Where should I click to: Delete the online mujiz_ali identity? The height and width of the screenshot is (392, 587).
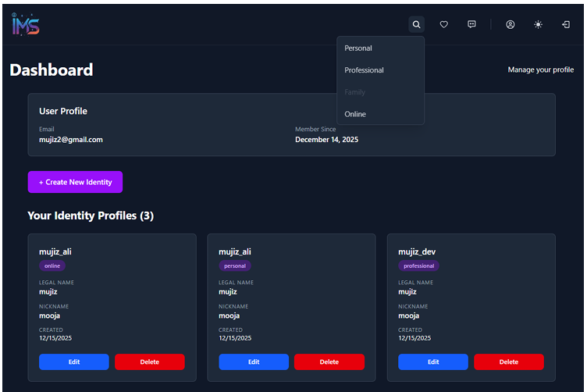(149, 362)
